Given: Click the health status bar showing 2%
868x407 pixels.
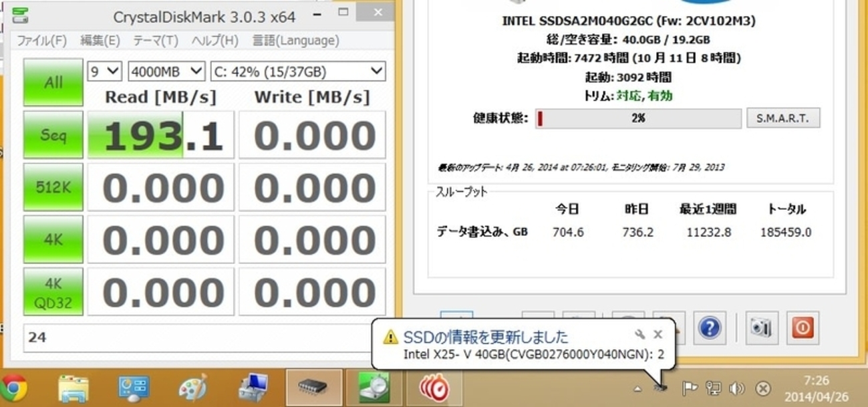Looking at the screenshot, I should pyautogui.click(x=638, y=118).
